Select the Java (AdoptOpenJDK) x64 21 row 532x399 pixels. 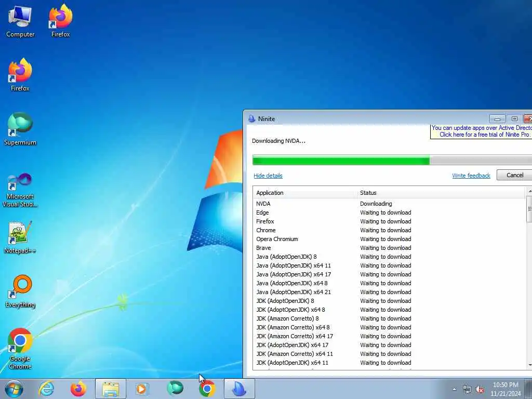click(x=389, y=292)
